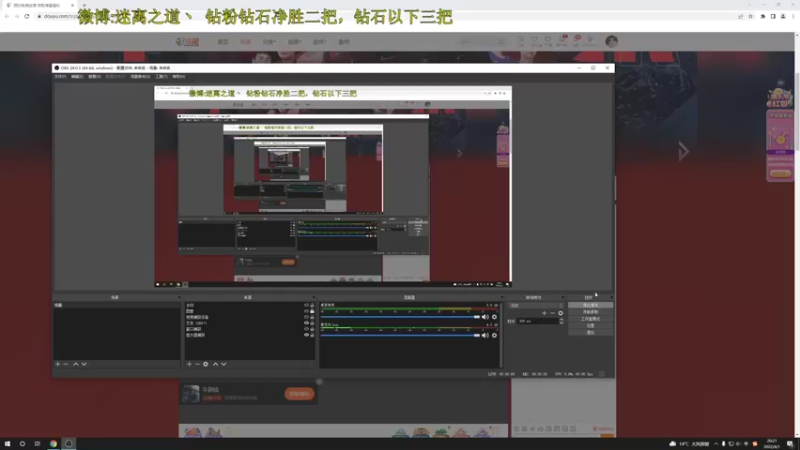Remove the selected source with the minus icon
The image size is (800, 450).
197,364
